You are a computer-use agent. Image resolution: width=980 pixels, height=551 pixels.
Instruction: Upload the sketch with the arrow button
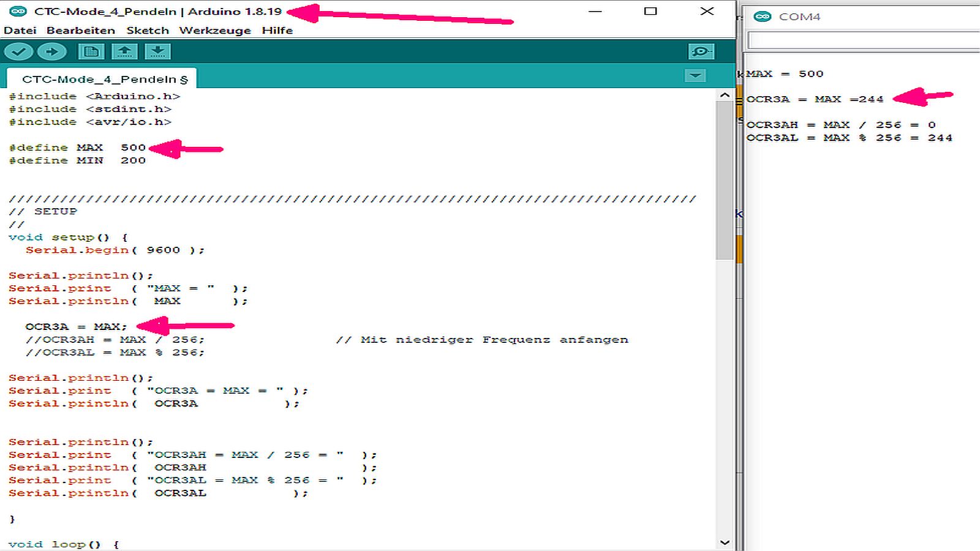click(x=52, y=52)
